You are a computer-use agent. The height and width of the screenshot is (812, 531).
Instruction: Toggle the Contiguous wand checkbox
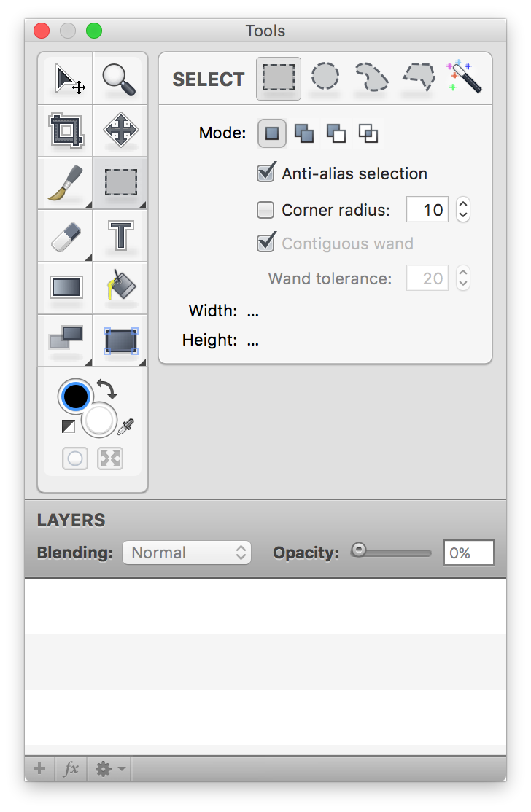tap(266, 242)
